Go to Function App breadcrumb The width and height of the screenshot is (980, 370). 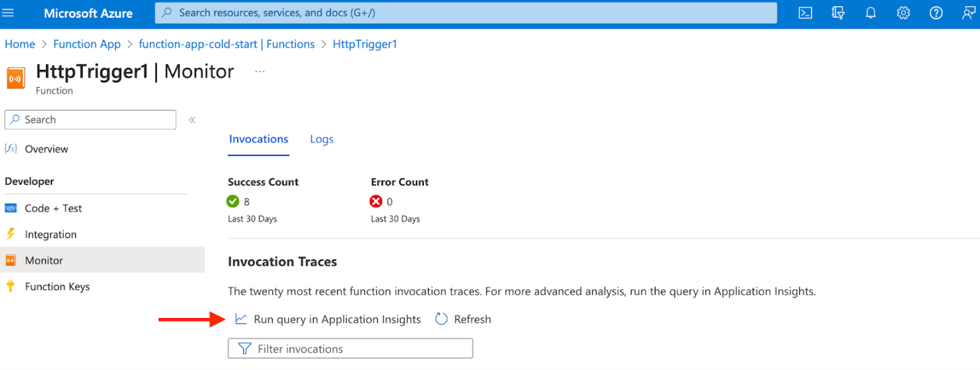click(x=87, y=44)
